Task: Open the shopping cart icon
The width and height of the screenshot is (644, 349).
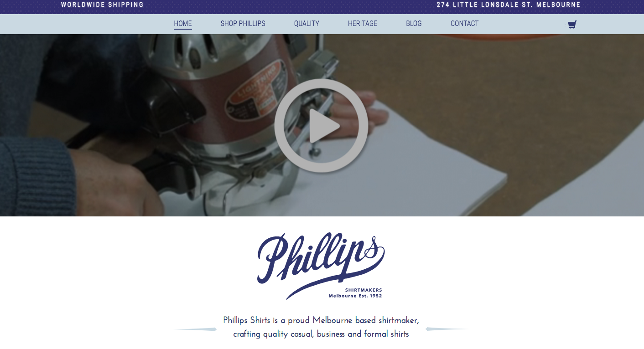Action: 572,24
